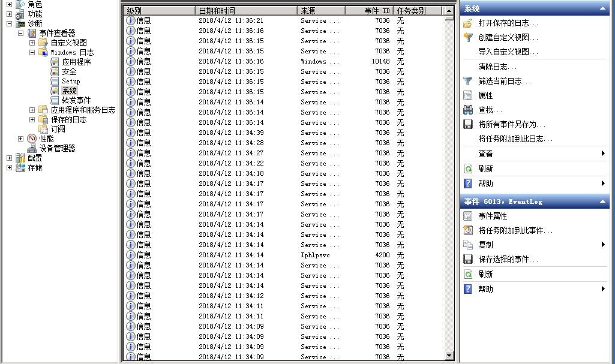Click the 查找 binoculars icon
The image size is (615, 364).
coord(467,110)
